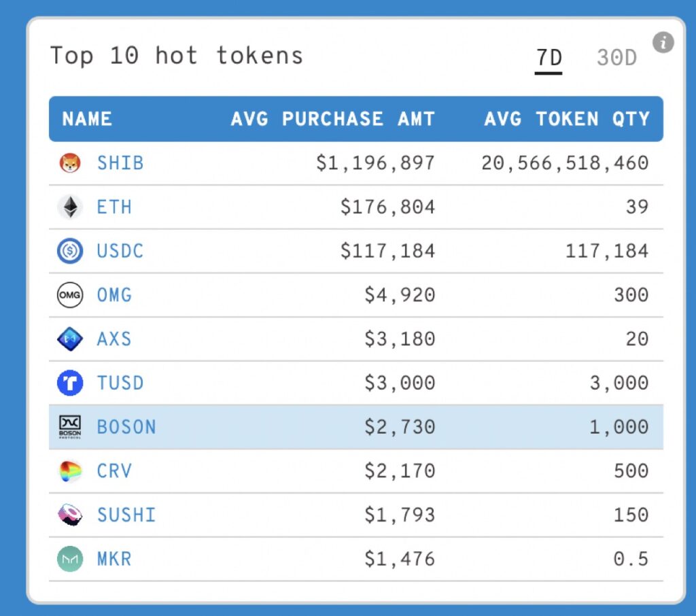Open the SHIB token link
This screenshot has width=696, height=616.
(120, 163)
